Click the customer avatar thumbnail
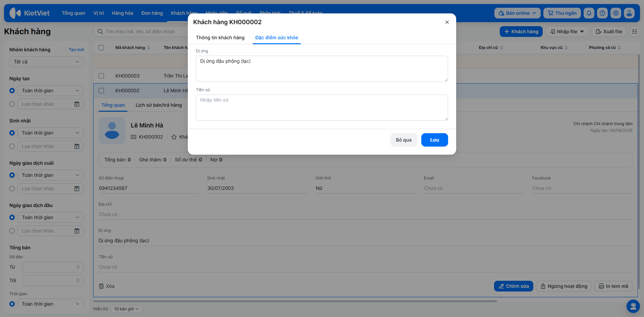Screen dimensions: 644x317 pos(112,130)
